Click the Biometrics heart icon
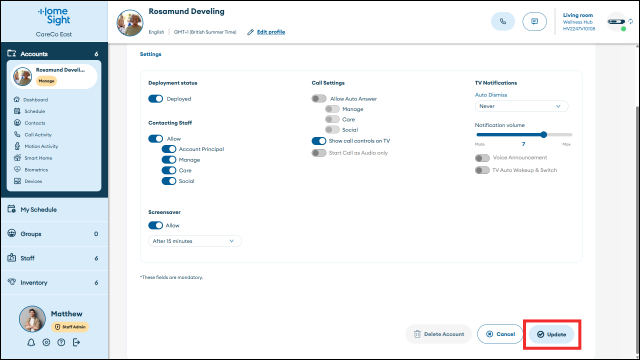Viewport: 640px width, 360px height. [17, 169]
